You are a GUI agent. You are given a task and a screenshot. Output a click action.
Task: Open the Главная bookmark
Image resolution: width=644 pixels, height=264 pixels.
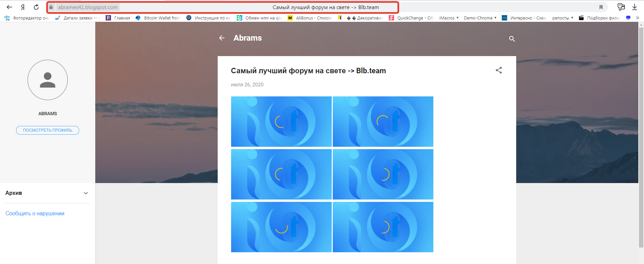coord(118,18)
